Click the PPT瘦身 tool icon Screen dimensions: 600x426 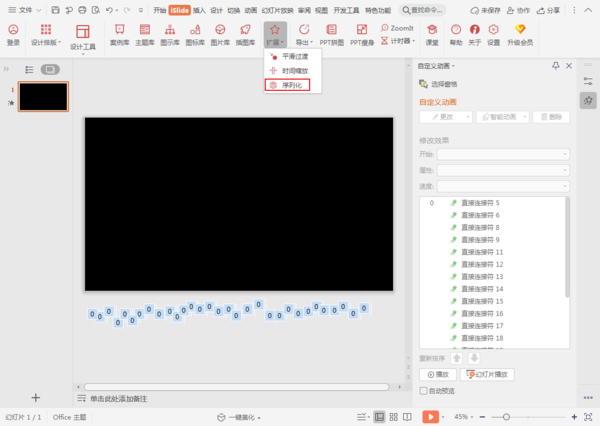360,35
